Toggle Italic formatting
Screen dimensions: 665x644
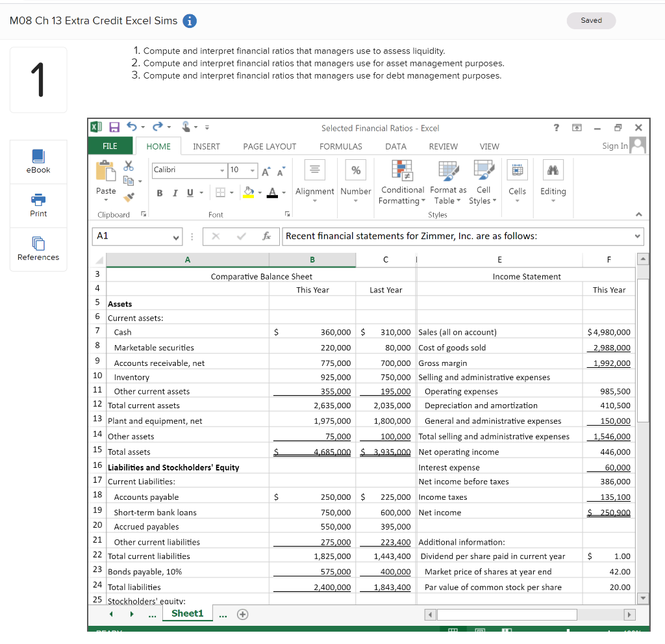click(175, 193)
